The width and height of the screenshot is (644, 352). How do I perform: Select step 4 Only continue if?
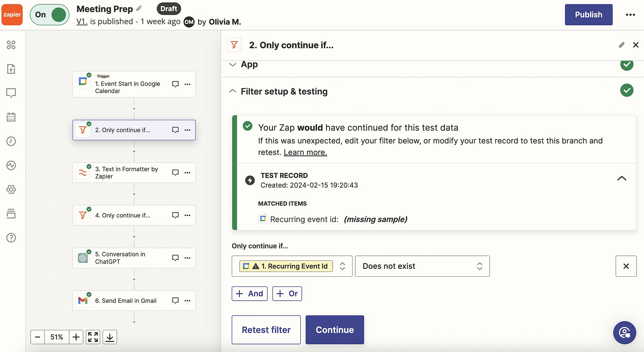[134, 215]
